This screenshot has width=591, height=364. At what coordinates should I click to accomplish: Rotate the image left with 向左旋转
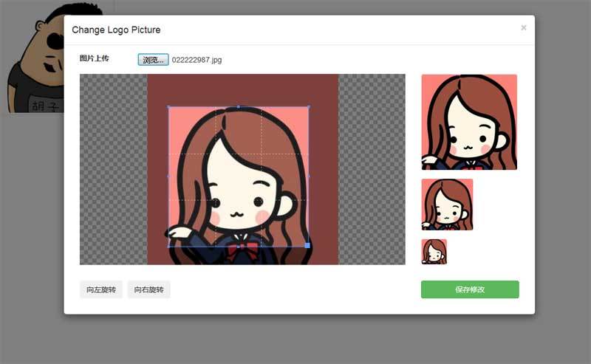coord(101,289)
